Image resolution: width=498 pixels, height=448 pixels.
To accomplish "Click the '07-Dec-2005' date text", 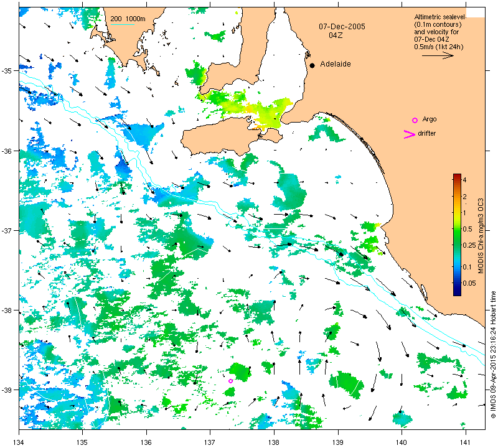I will (342, 26).
